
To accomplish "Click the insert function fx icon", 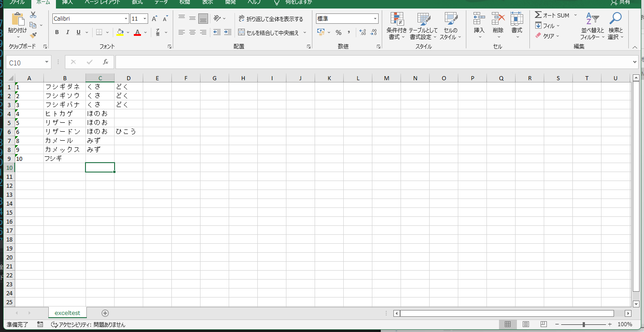I will click(x=106, y=62).
